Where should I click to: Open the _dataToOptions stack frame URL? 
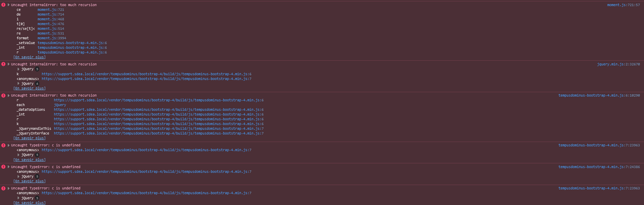tap(158, 109)
